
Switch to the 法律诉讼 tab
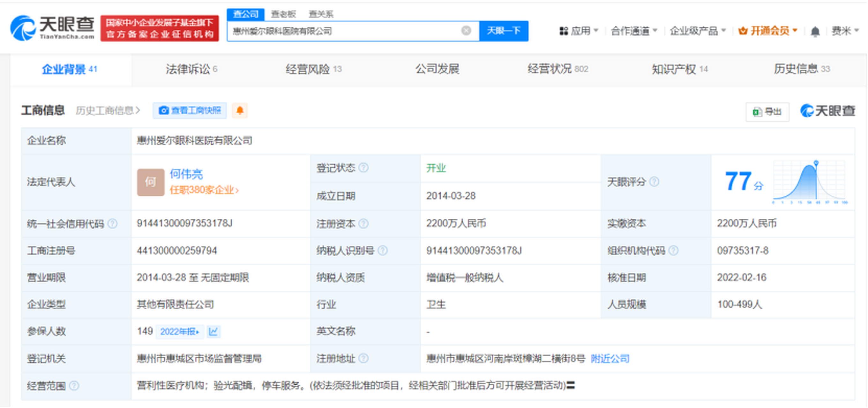point(191,69)
